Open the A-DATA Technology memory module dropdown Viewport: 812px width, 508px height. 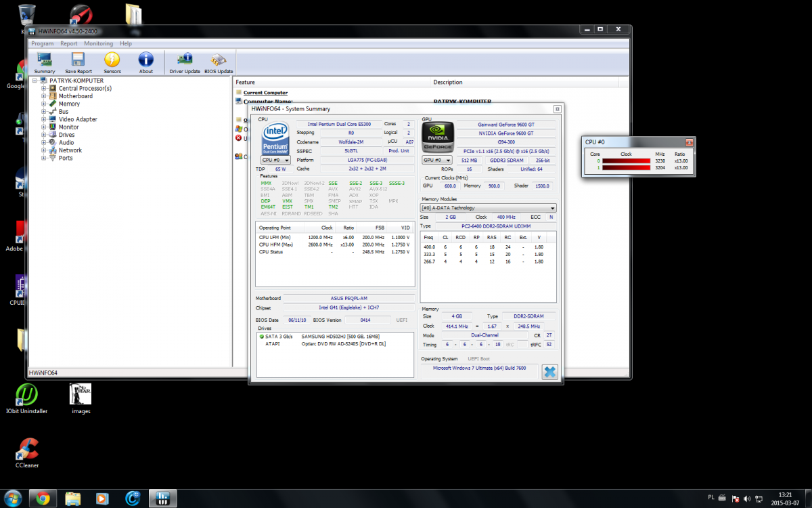click(489, 208)
